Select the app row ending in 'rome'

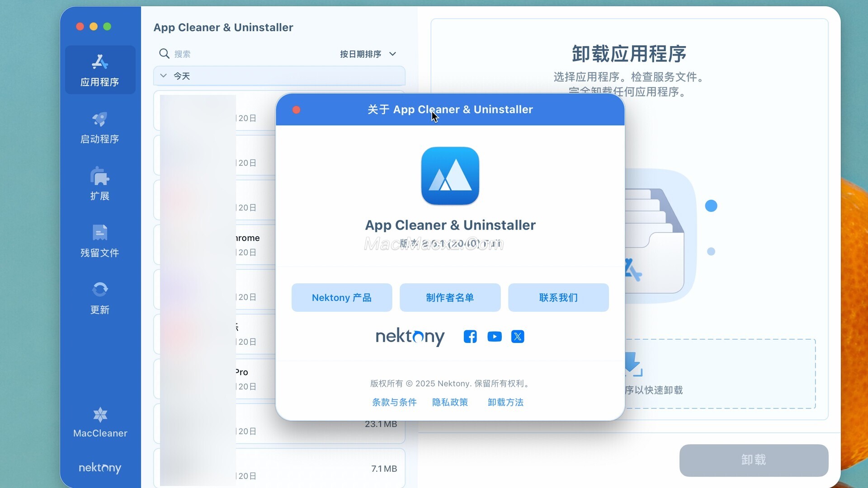click(x=215, y=244)
